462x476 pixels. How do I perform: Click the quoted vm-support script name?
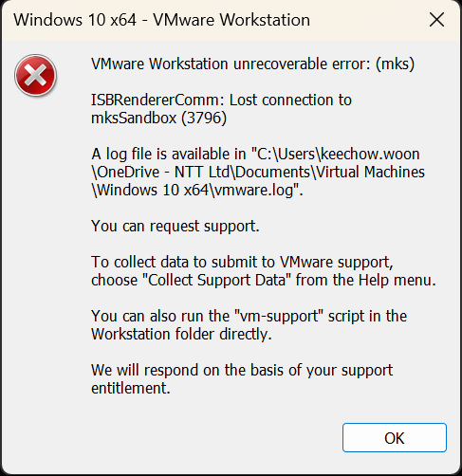coord(277,317)
